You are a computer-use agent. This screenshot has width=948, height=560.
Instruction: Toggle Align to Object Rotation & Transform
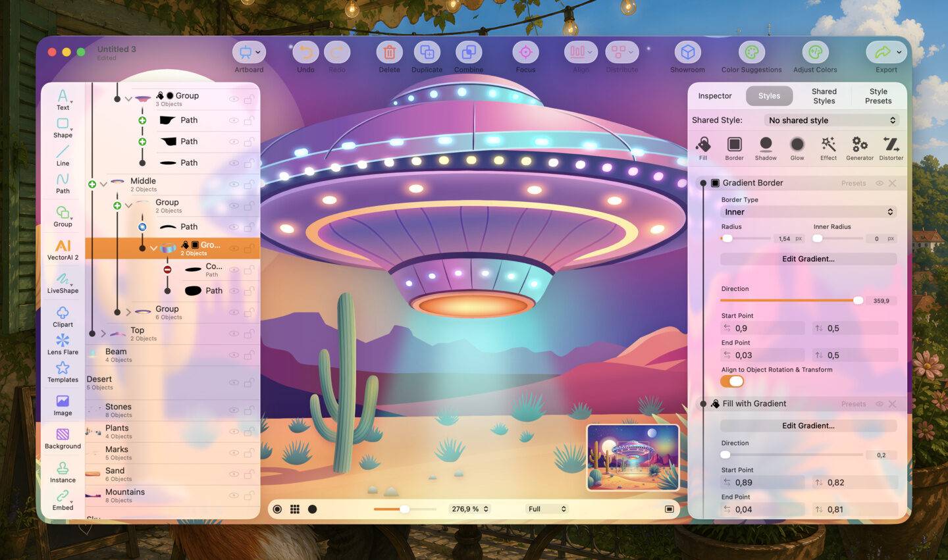[x=732, y=381]
